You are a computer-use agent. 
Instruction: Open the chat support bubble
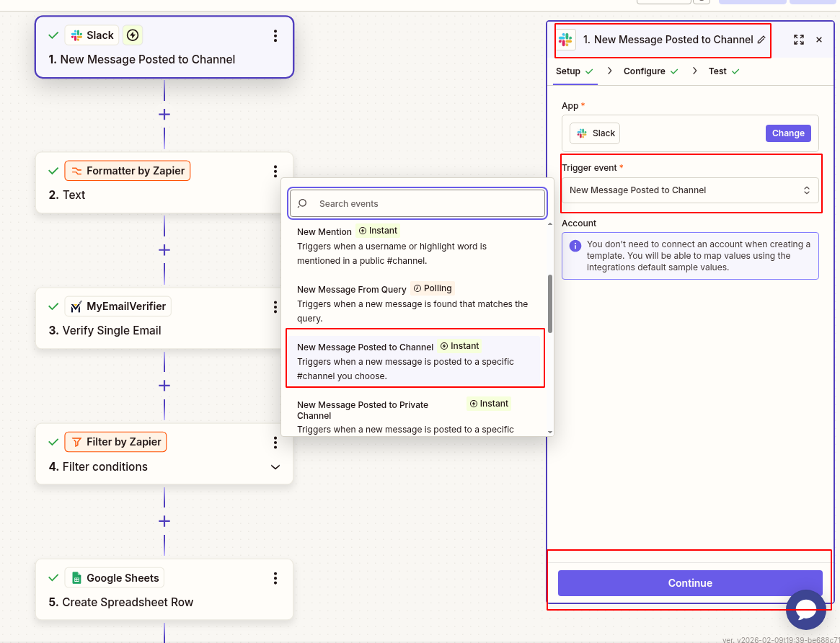[805, 609]
